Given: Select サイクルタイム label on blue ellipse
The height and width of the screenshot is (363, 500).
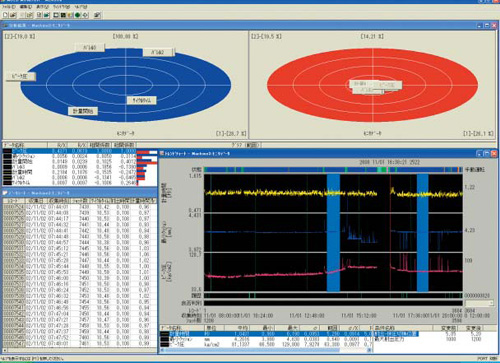Looking at the screenshot, I should pyautogui.click(x=142, y=100).
